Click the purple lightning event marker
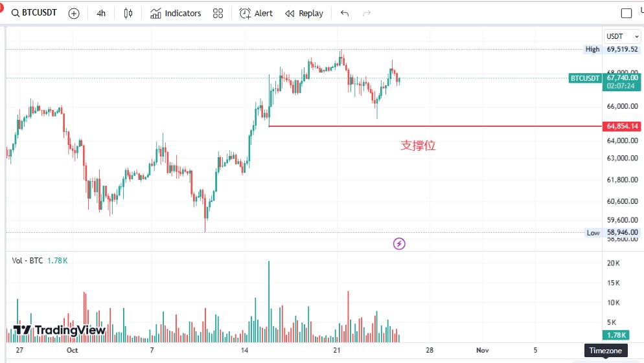Image resolution: width=644 pixels, height=363 pixels. click(x=400, y=244)
